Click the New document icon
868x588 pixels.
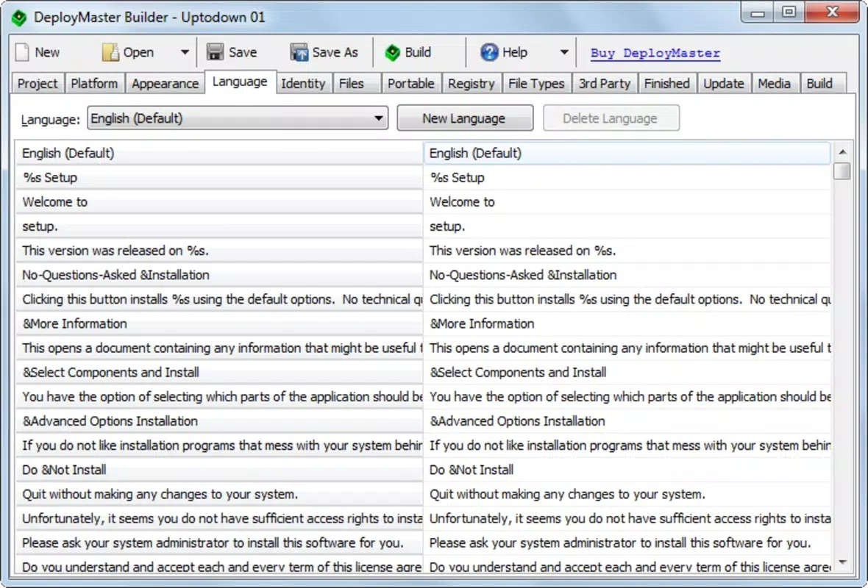point(22,52)
